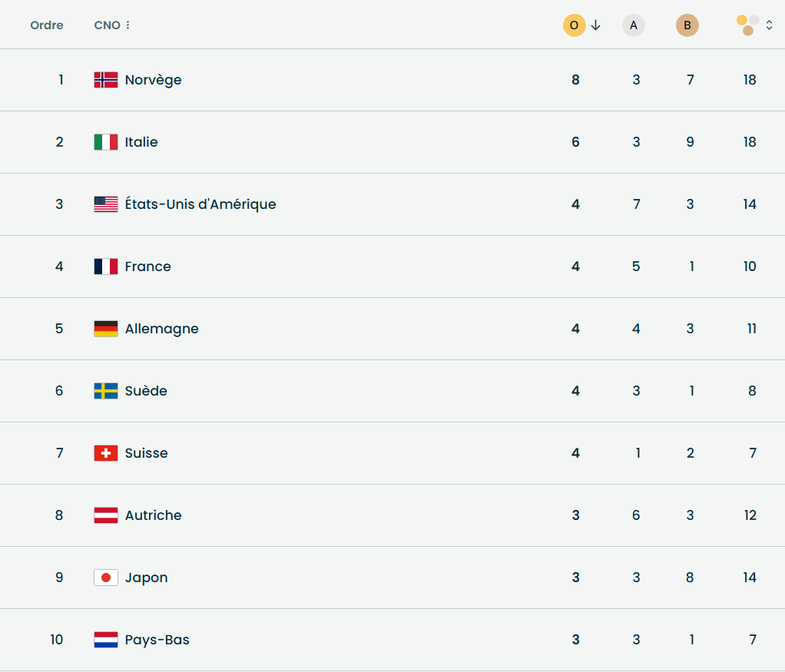The height and width of the screenshot is (672, 785).
Task: Open the Allemagne country link
Action: coord(161,329)
